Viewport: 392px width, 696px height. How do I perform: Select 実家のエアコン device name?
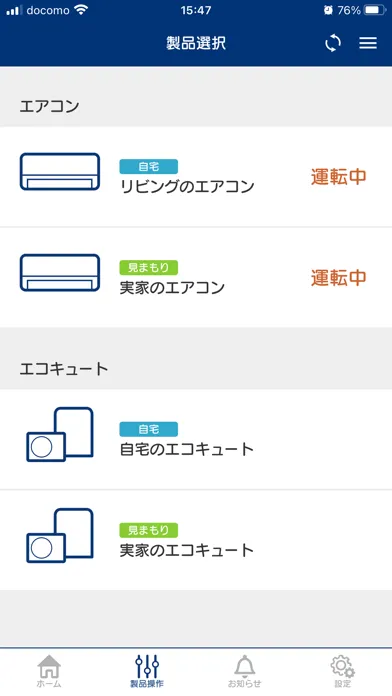pos(172,288)
